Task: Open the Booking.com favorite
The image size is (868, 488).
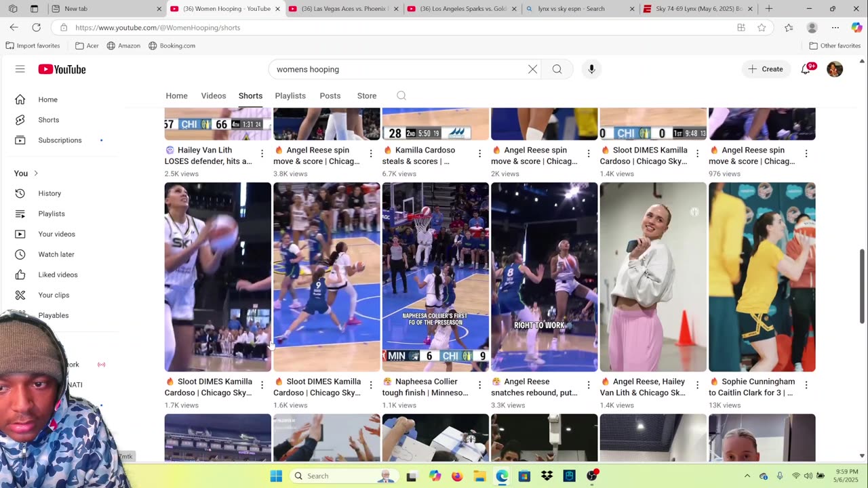Action: click(x=172, y=45)
